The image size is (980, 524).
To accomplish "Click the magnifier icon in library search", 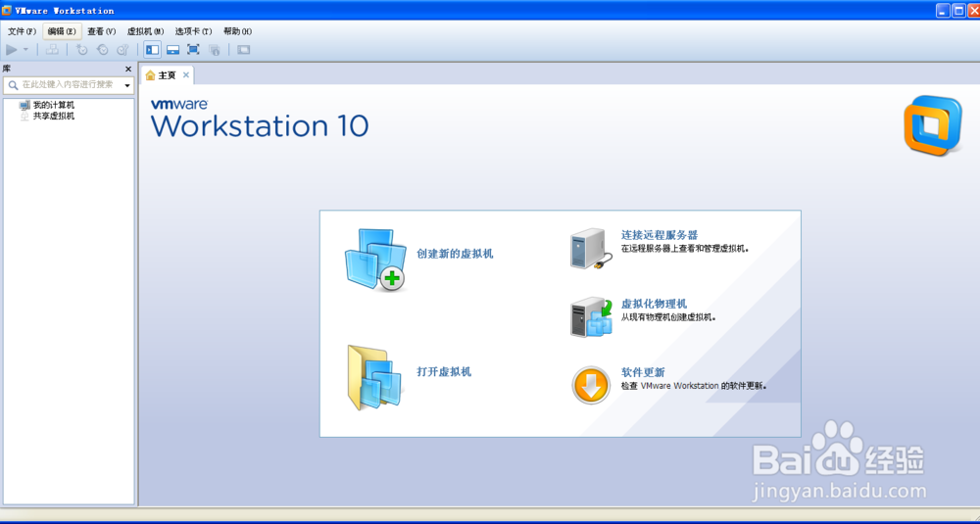I will click(x=13, y=85).
